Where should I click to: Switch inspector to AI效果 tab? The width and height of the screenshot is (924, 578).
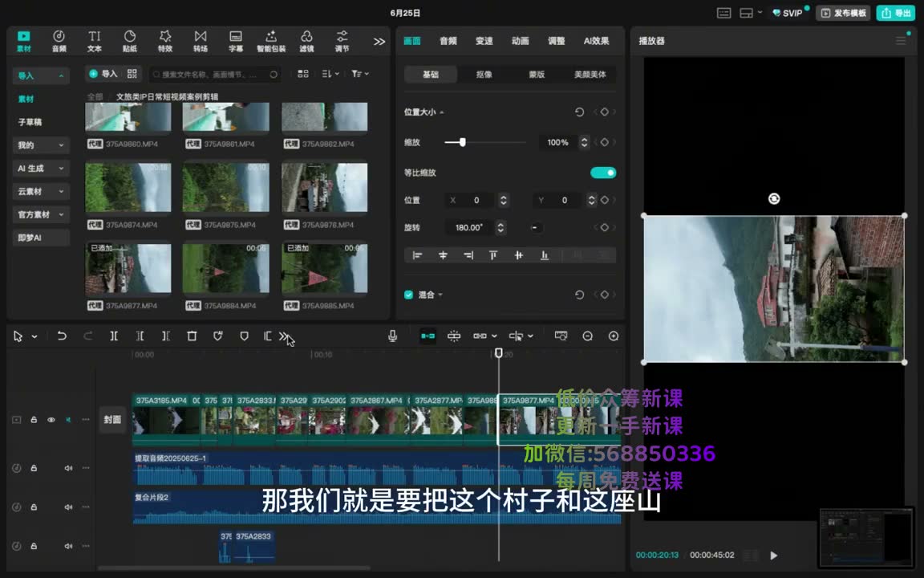pos(597,41)
